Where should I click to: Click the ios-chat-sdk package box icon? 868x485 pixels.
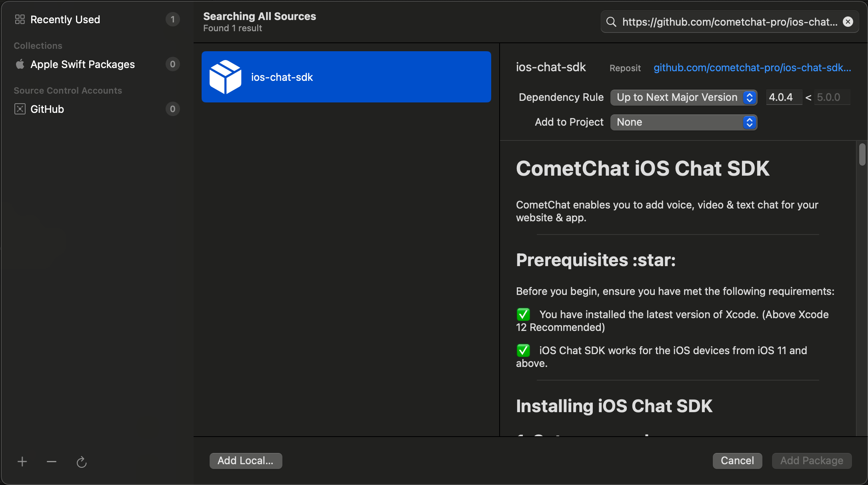click(225, 77)
